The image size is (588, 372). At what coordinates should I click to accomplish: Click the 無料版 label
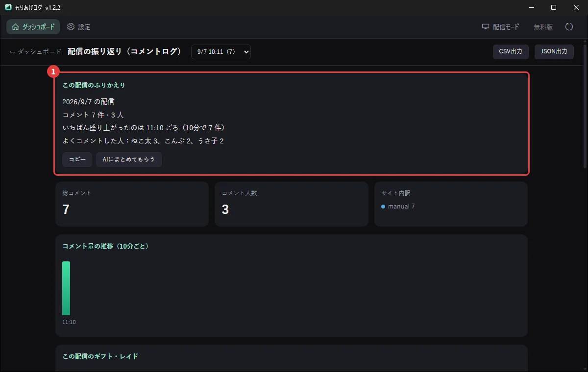543,27
